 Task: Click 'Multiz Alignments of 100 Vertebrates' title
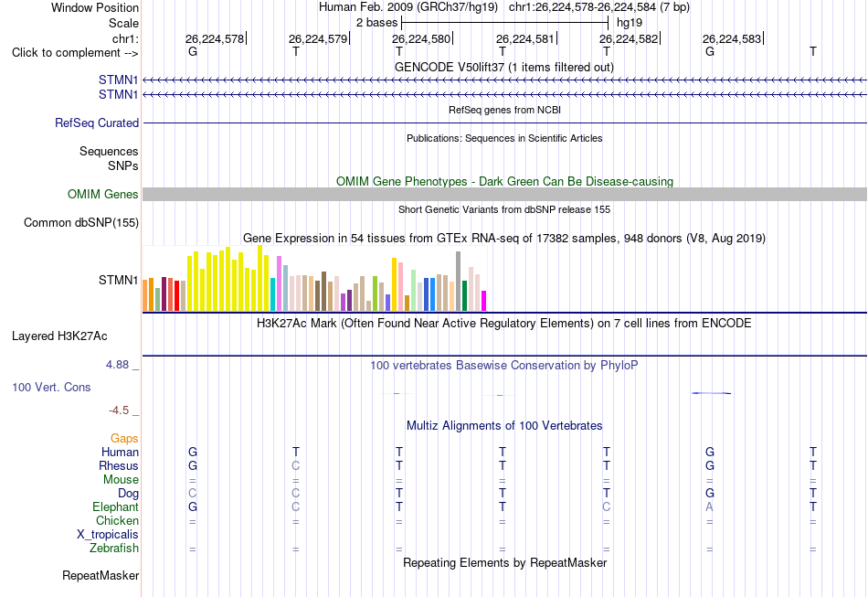click(x=504, y=425)
